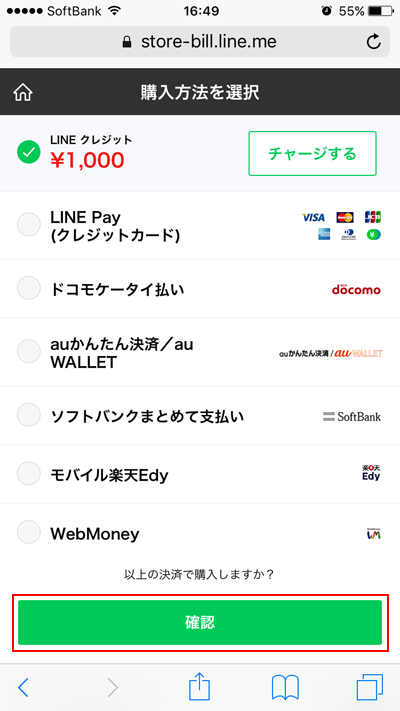Reload the page with refresh icon

[x=373, y=42]
